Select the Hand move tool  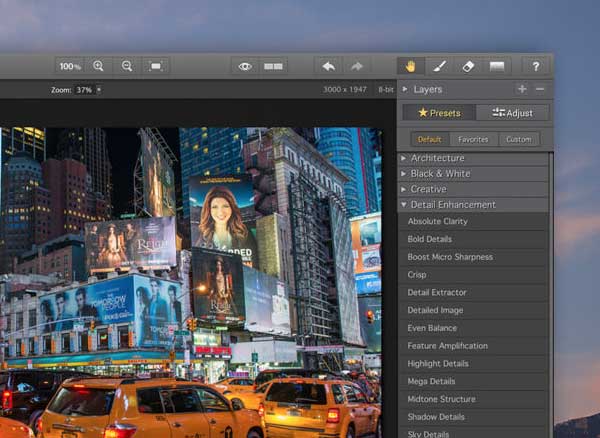411,66
